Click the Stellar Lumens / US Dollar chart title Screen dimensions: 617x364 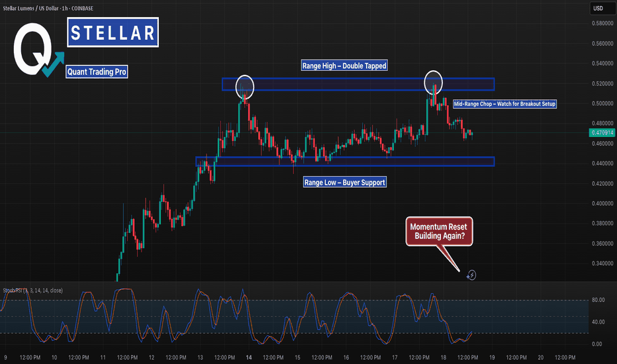[x=48, y=8]
